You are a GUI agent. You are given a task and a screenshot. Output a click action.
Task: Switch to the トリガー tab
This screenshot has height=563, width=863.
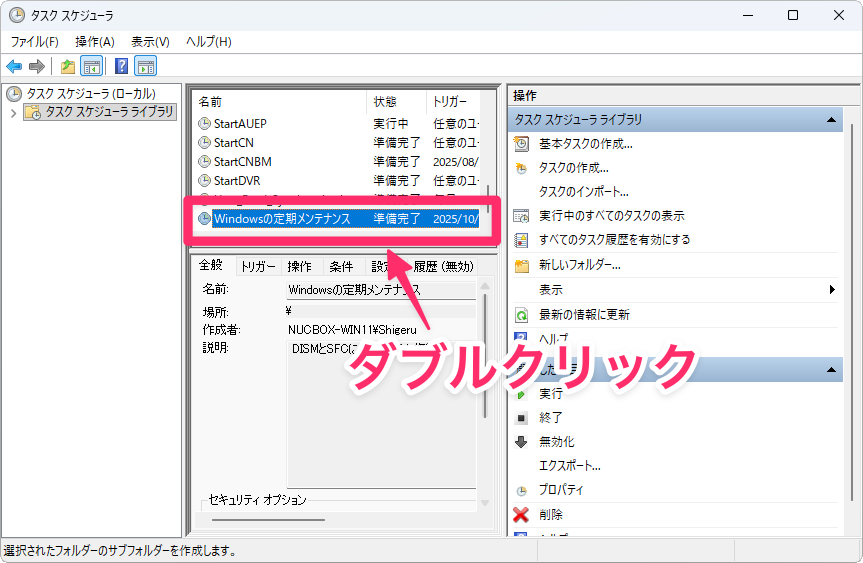(x=258, y=267)
